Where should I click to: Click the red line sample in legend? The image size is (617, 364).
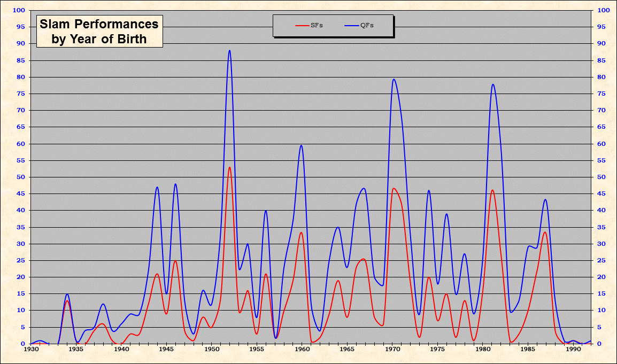coord(302,25)
